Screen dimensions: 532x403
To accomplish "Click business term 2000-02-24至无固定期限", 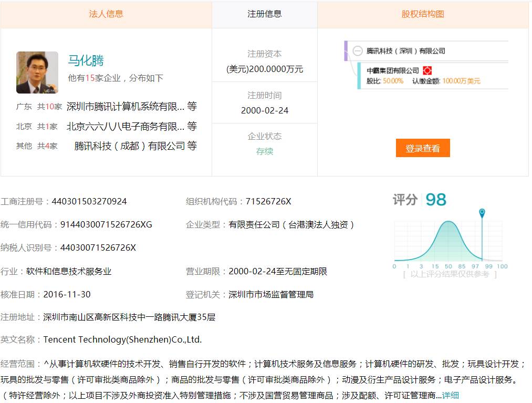I will (278, 272).
